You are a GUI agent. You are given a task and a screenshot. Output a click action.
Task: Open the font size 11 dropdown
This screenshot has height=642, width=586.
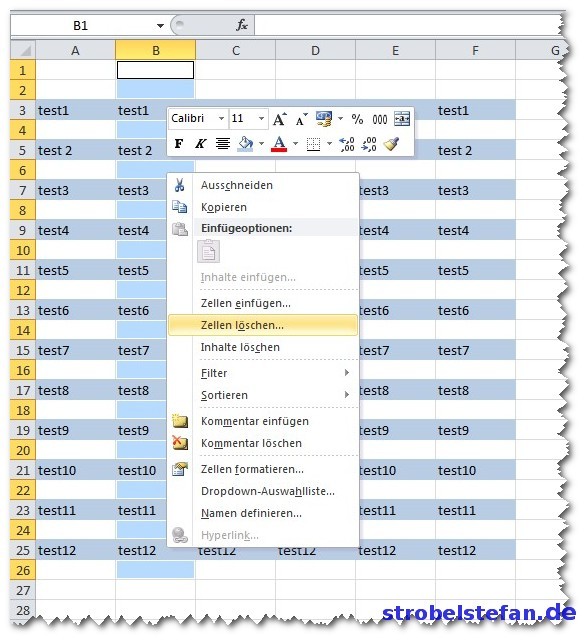[261, 119]
